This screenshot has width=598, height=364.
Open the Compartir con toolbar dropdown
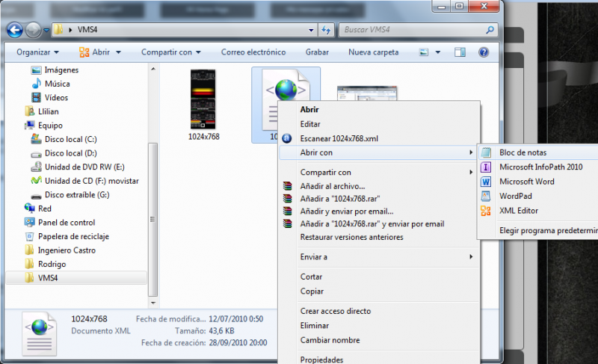171,52
